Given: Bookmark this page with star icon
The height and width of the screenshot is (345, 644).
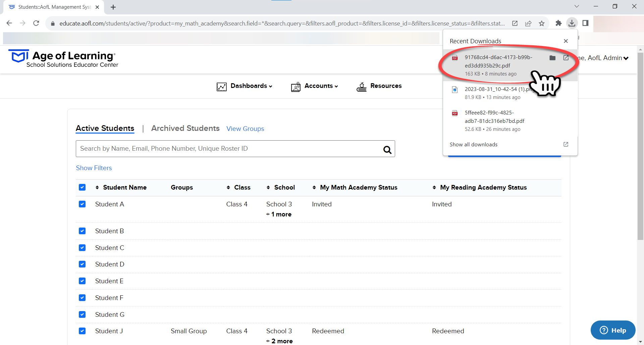Looking at the screenshot, I should pyautogui.click(x=542, y=23).
